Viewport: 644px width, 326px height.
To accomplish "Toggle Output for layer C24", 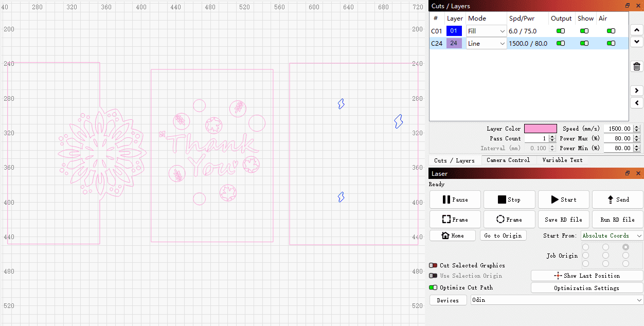I will pyautogui.click(x=561, y=43).
